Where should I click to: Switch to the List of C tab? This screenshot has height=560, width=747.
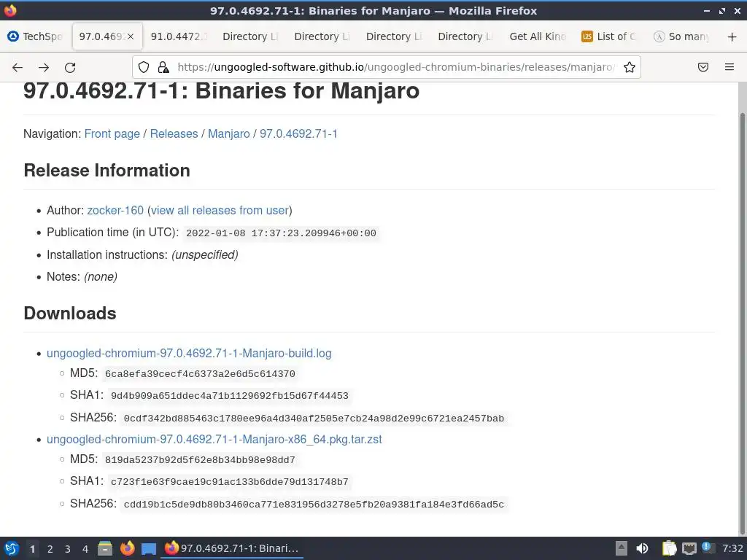609,36
